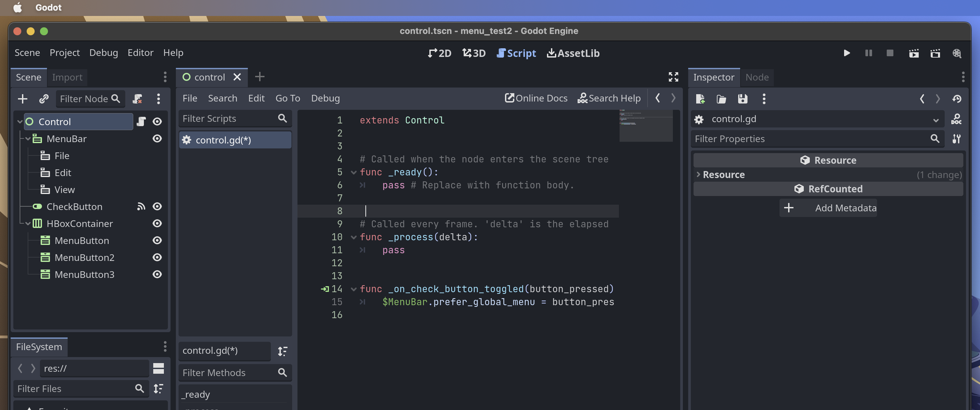Save the currently edited resource
The height and width of the screenshot is (410, 980).
tap(742, 99)
